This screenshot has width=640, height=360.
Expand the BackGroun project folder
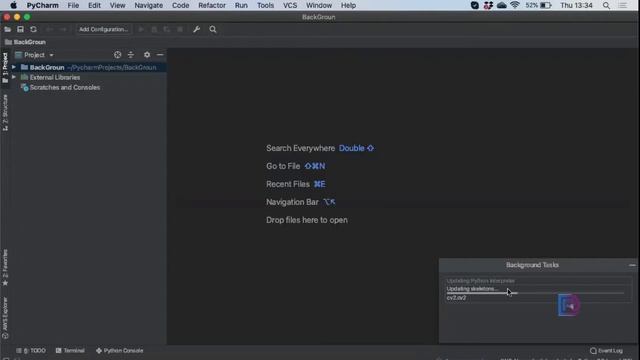[x=14, y=67]
